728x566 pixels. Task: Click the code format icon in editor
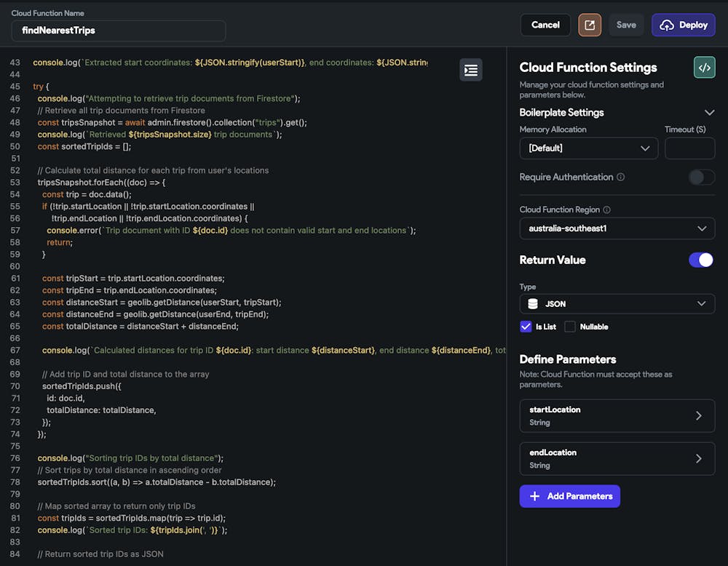(471, 70)
